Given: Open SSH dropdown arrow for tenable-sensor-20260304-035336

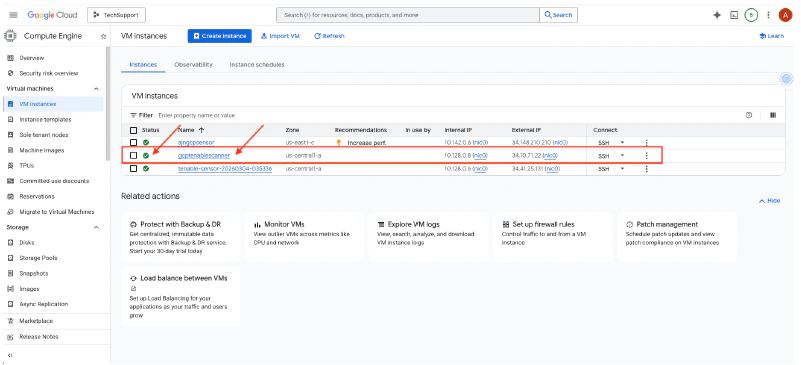Looking at the screenshot, I should pos(622,168).
